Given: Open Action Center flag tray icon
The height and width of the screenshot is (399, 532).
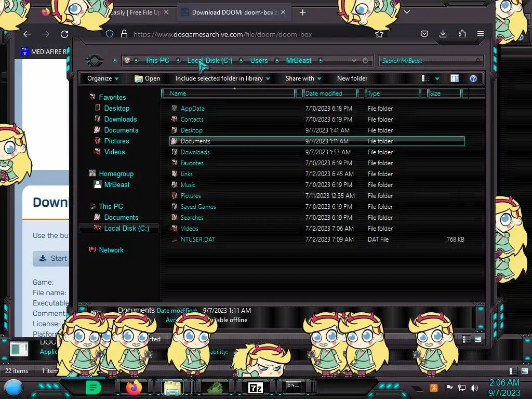Looking at the screenshot, I should [449, 388].
